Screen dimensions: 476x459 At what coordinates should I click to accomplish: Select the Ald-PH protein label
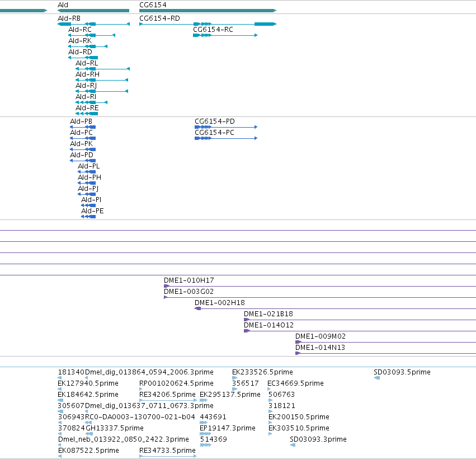(x=89, y=177)
